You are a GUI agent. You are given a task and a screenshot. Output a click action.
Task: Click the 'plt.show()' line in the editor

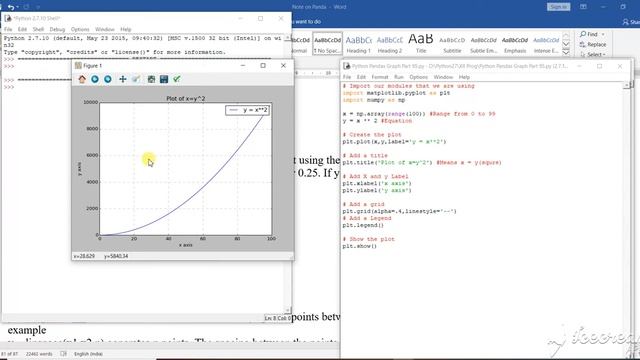pyautogui.click(x=360, y=246)
